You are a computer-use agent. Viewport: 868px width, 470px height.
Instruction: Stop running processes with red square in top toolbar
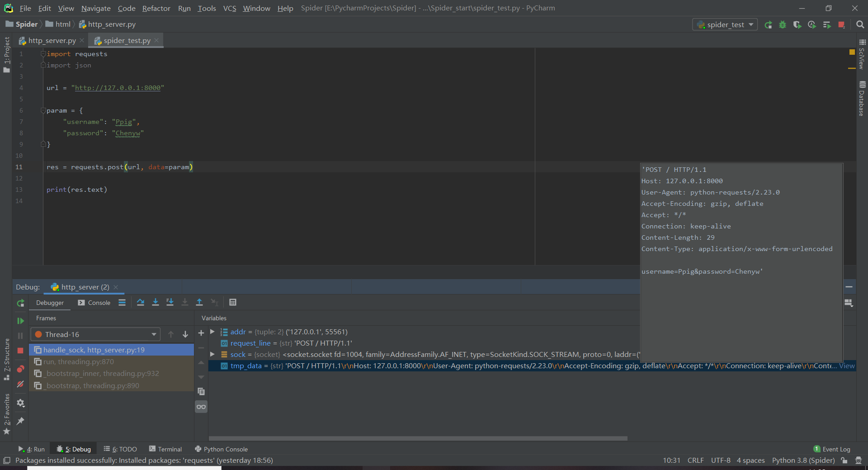pyautogui.click(x=841, y=25)
